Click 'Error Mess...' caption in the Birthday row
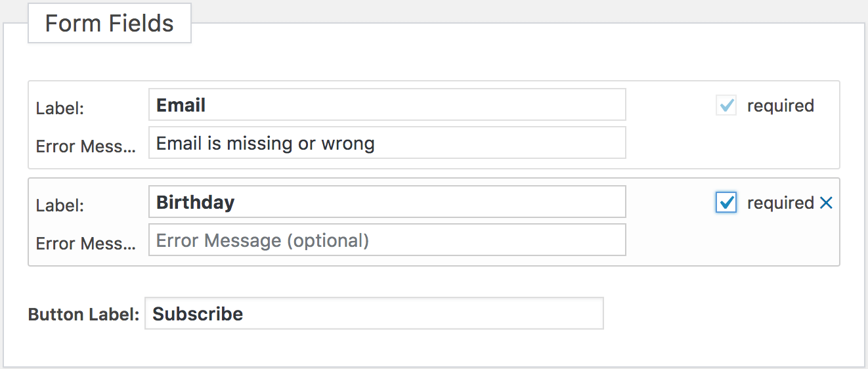868x369 pixels. 86,244
